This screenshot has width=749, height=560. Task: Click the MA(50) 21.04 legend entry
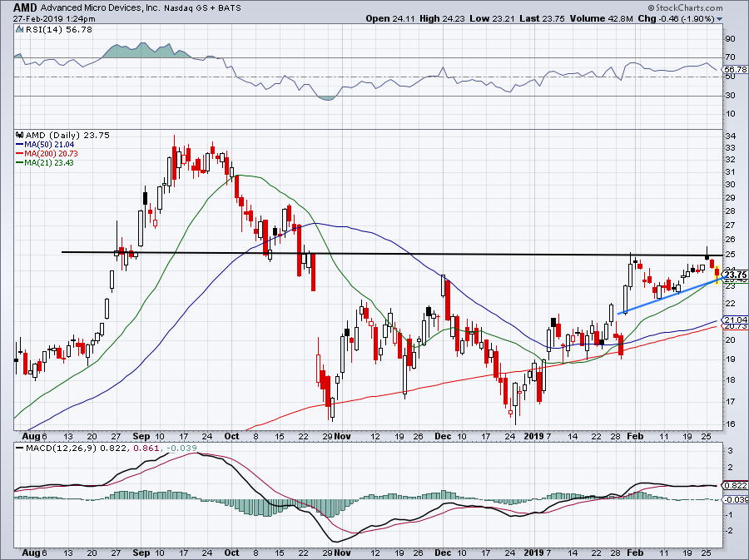click(x=46, y=144)
